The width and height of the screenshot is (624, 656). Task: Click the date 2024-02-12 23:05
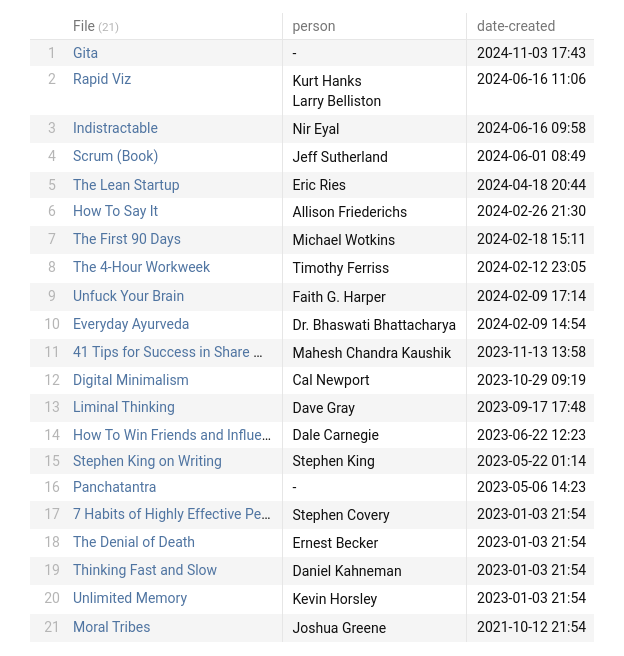pos(532,267)
